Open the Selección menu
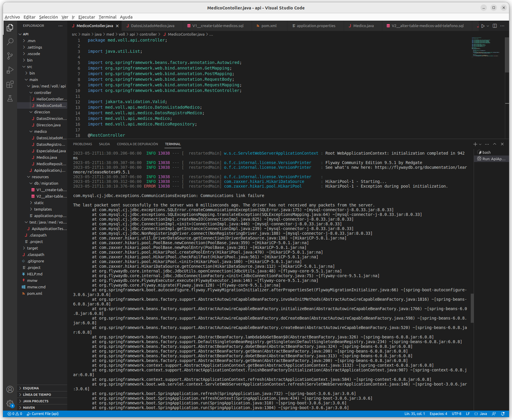512x420 pixels. click(x=48, y=17)
